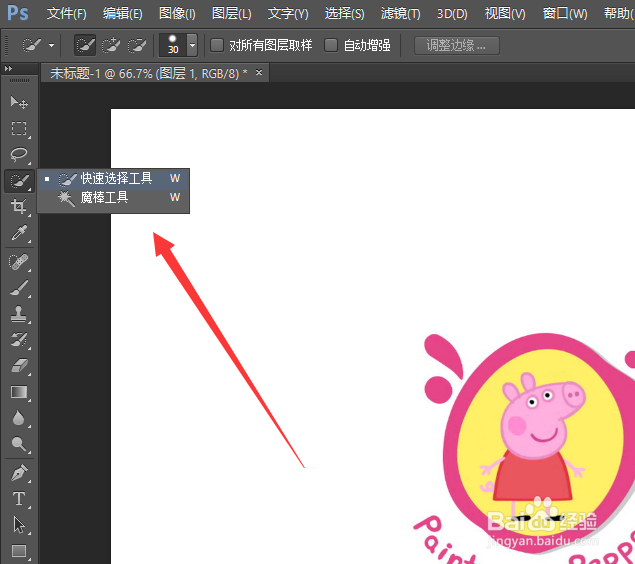Choose New Selection mode in options bar

click(85, 45)
